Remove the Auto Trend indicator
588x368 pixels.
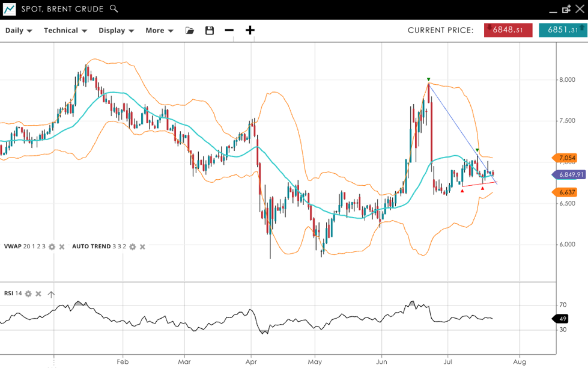[142, 247]
